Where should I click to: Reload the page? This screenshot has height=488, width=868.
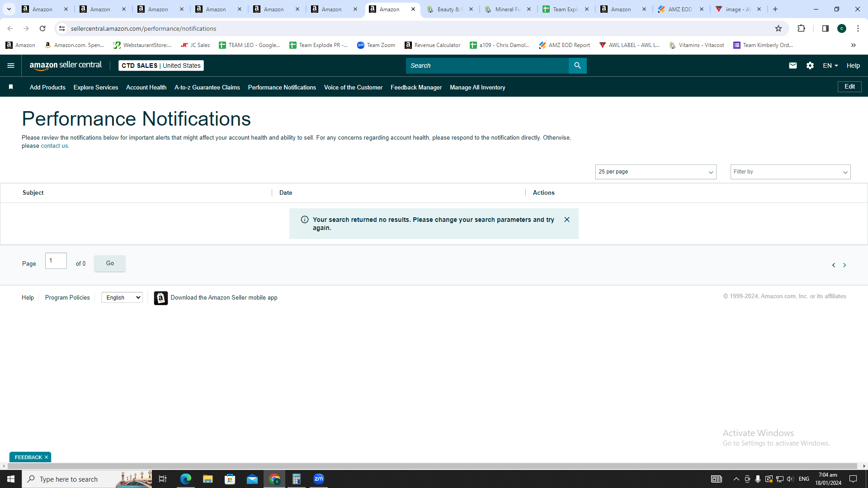(x=42, y=28)
